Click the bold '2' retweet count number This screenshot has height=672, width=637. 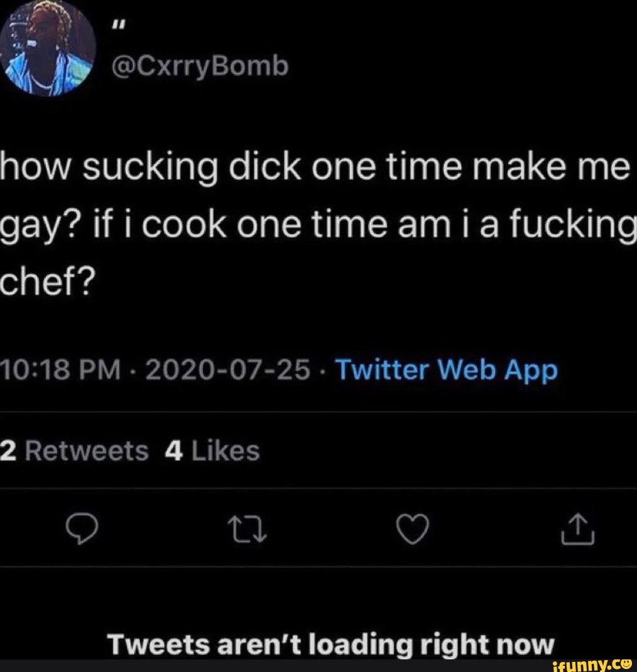(x=6, y=449)
